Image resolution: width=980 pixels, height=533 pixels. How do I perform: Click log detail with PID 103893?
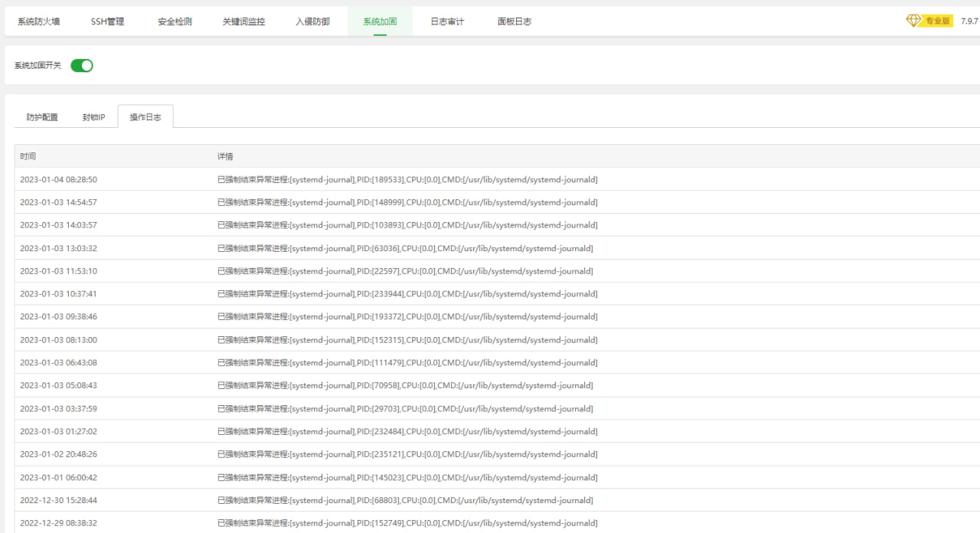[407, 226]
